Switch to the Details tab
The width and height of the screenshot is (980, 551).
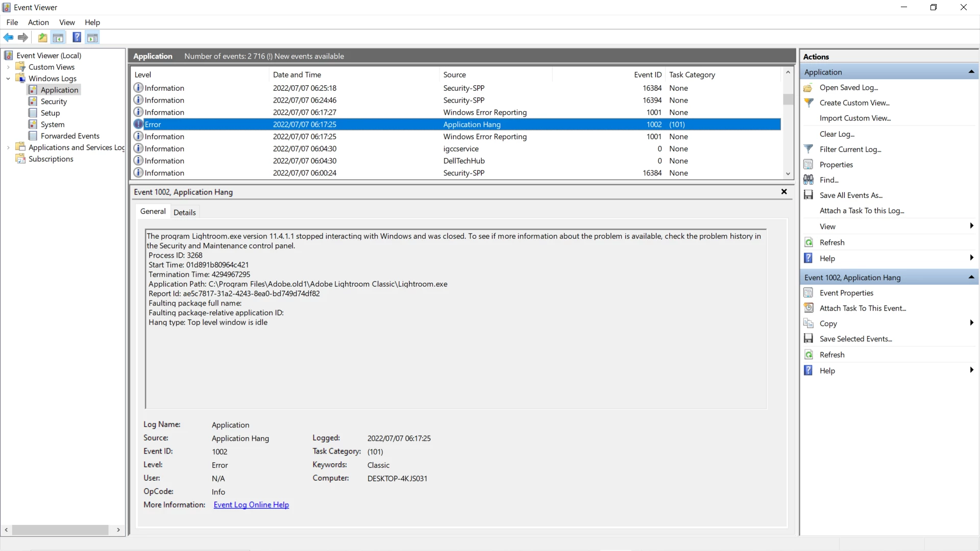click(x=184, y=212)
